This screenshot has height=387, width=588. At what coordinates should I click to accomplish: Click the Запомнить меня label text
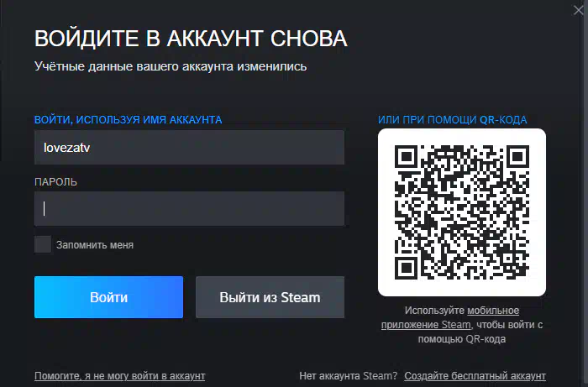(x=95, y=245)
